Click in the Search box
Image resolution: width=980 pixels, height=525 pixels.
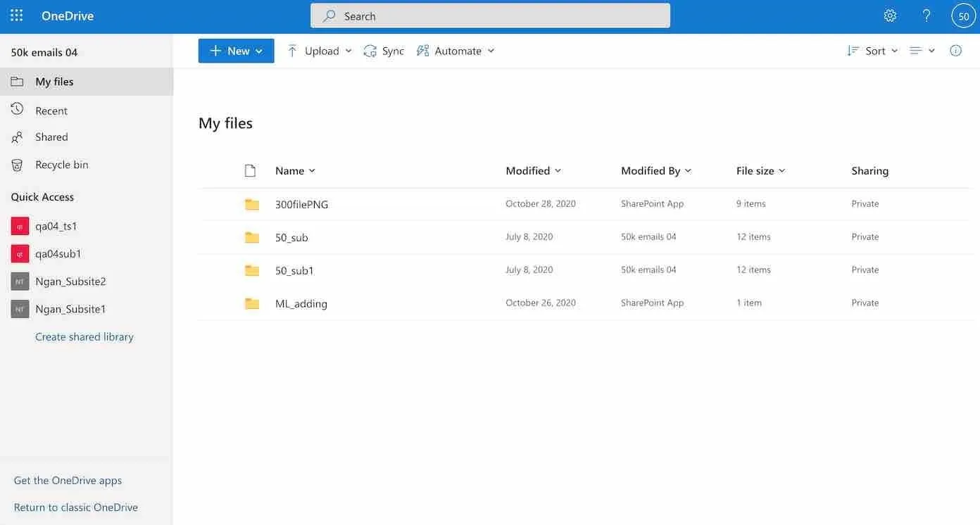[x=490, y=15]
